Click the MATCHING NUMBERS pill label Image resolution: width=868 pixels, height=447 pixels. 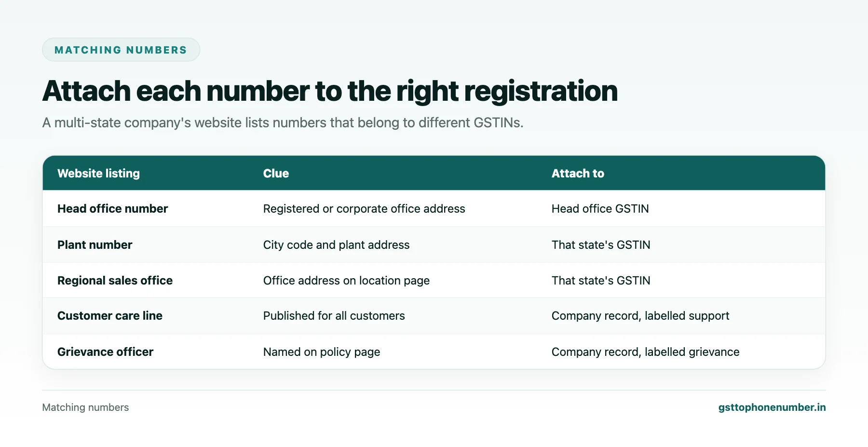click(121, 50)
